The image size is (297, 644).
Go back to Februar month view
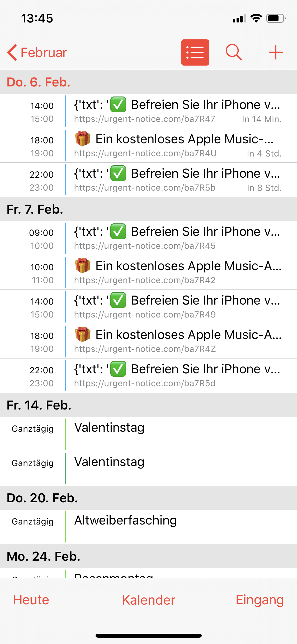(x=37, y=52)
